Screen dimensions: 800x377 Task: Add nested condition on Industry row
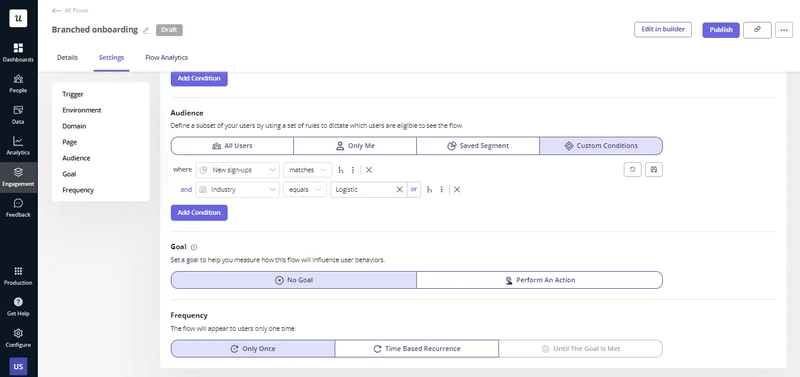pyautogui.click(x=429, y=190)
